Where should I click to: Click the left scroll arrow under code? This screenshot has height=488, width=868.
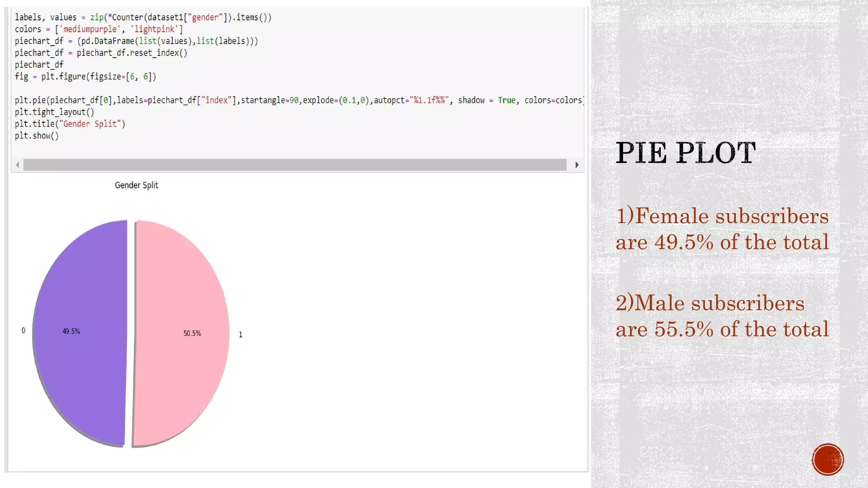click(17, 165)
